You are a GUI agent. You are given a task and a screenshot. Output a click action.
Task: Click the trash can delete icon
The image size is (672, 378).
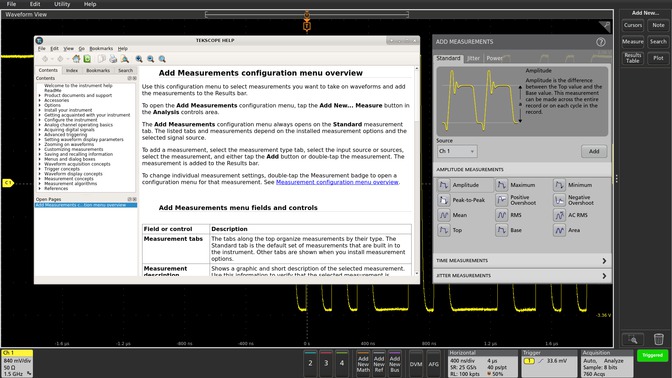659,339
